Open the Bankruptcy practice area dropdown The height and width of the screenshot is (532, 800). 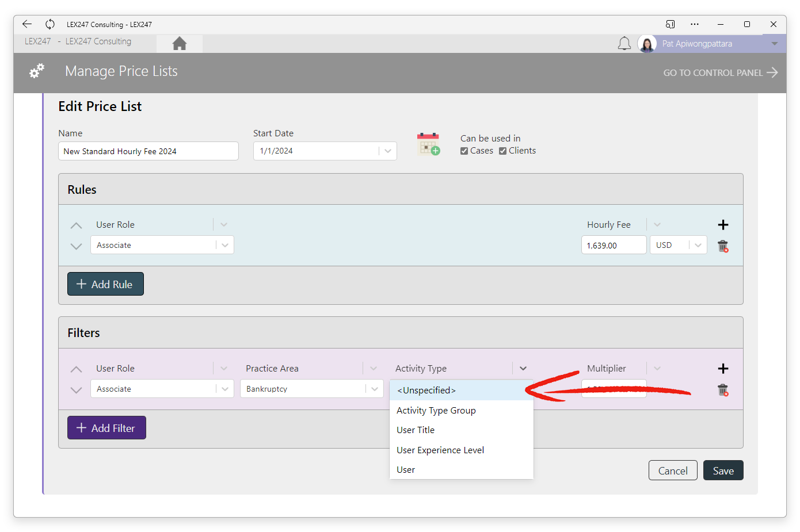[375, 389]
